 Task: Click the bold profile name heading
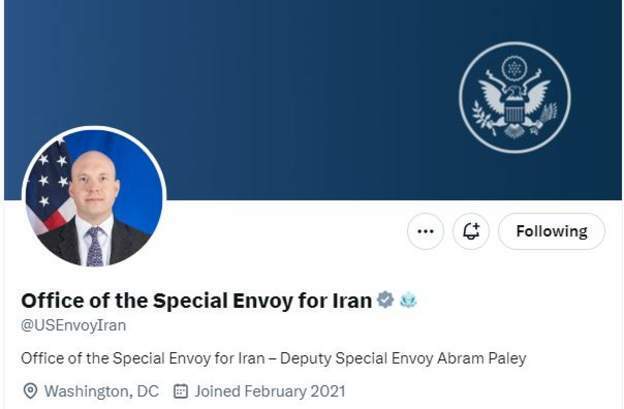pyautogui.click(x=196, y=299)
